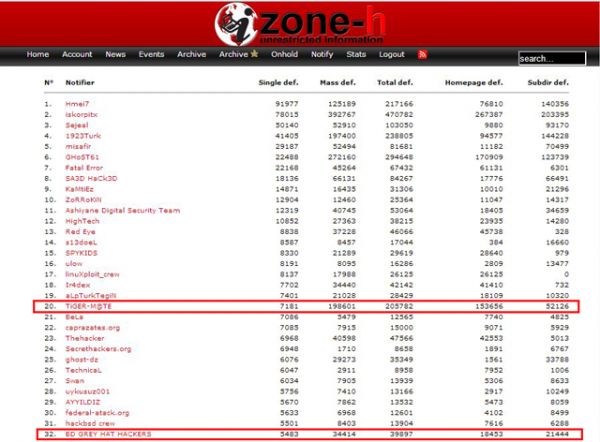This screenshot has width=600, height=442.
Task: Open notifier ulow
Action: (x=73, y=264)
